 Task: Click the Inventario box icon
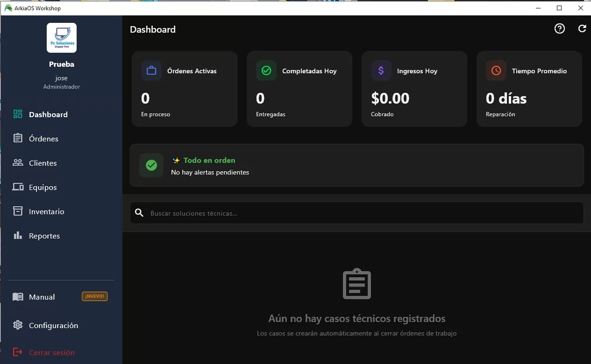18,211
